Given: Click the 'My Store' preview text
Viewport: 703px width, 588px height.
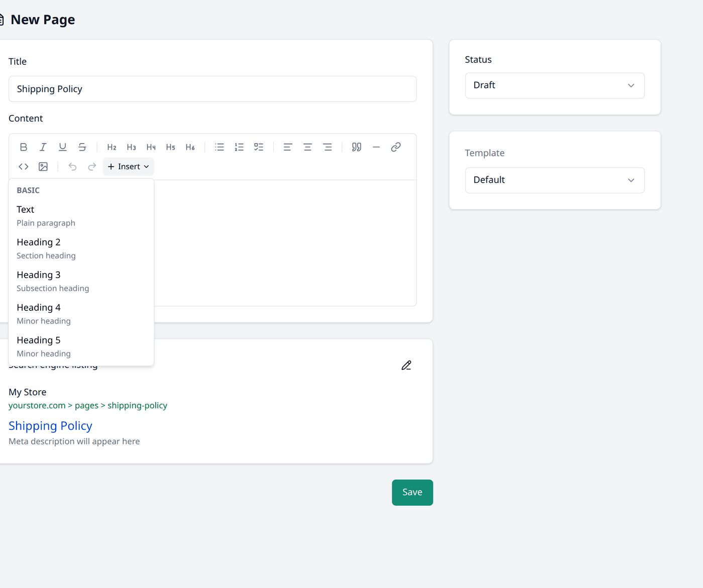Looking at the screenshot, I should [x=28, y=392].
